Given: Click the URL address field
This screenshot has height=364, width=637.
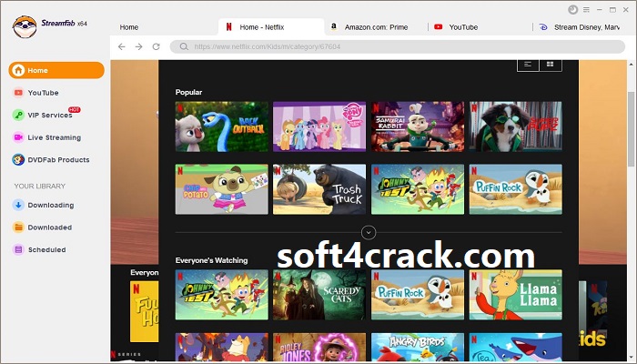Looking at the screenshot, I should point(398,46).
